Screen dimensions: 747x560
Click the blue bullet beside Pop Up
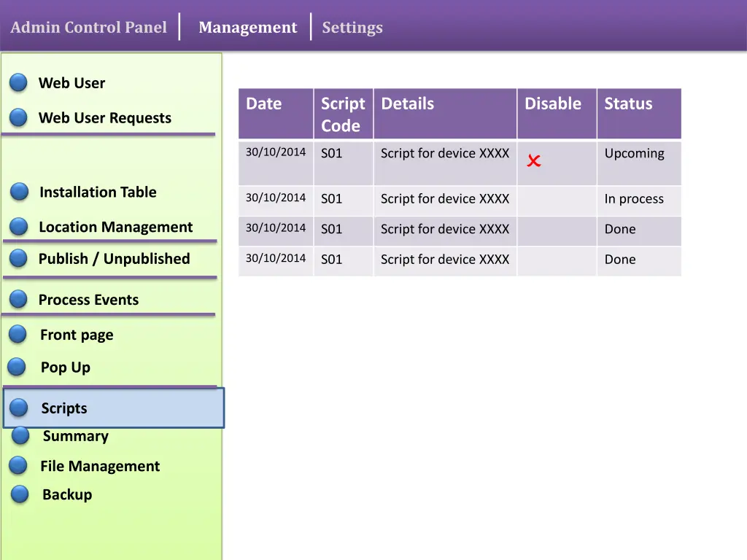coord(17,367)
